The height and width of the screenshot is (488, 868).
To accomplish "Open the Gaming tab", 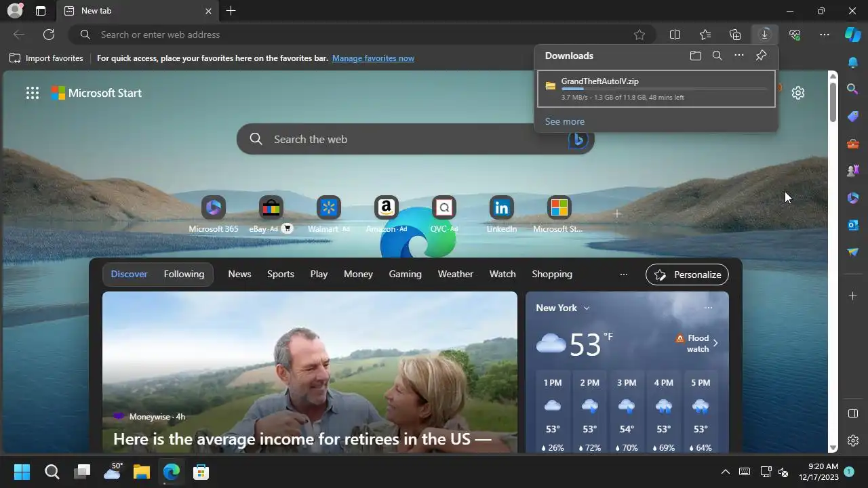I will pos(406,274).
